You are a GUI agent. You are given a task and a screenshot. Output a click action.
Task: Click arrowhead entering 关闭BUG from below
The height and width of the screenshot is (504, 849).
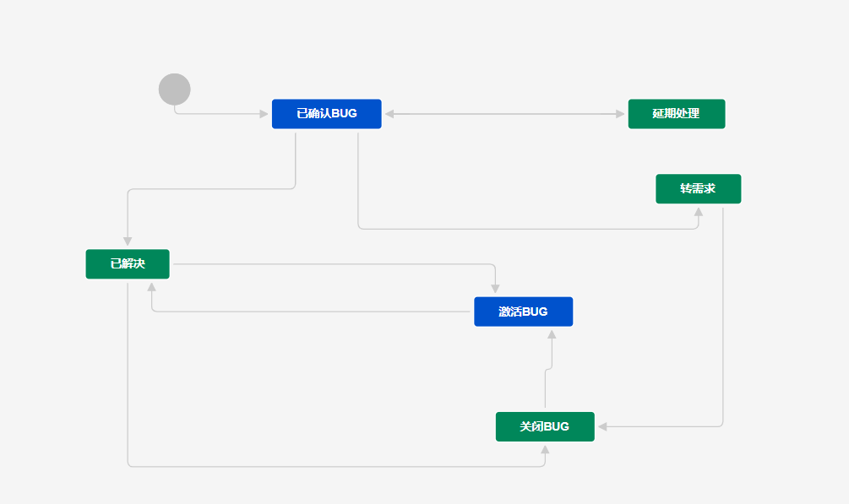click(545, 449)
